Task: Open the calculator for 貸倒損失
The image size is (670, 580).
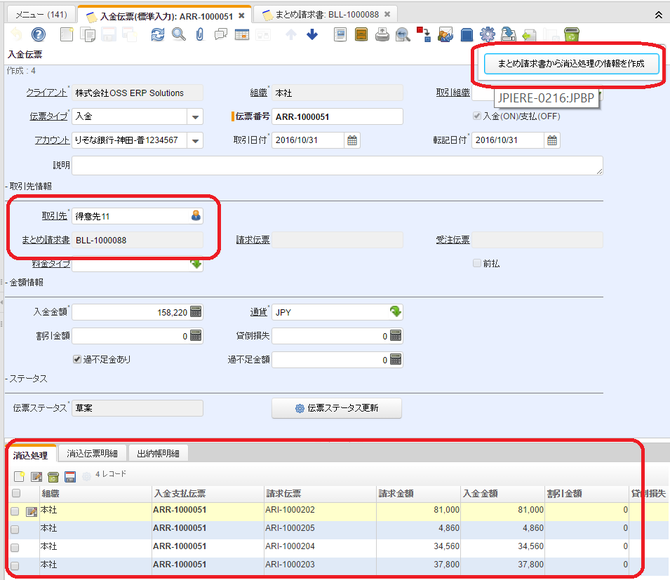Action: [x=396, y=336]
